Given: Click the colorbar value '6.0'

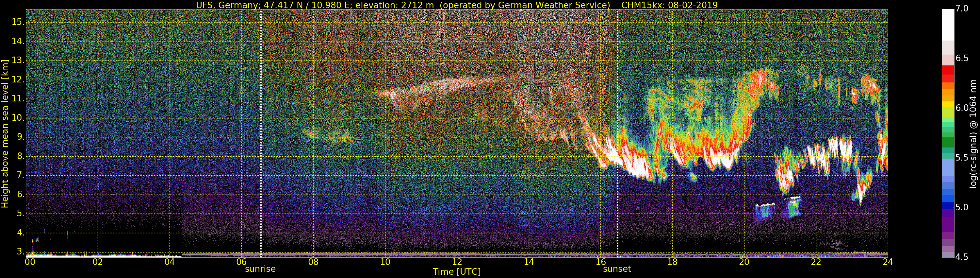Looking at the screenshot, I should click(x=962, y=108).
